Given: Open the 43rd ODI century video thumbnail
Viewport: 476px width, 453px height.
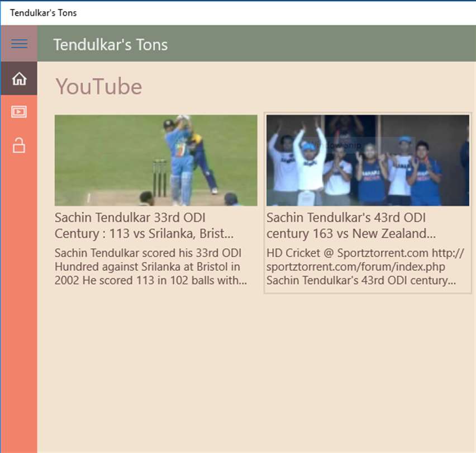Looking at the screenshot, I should click(368, 160).
